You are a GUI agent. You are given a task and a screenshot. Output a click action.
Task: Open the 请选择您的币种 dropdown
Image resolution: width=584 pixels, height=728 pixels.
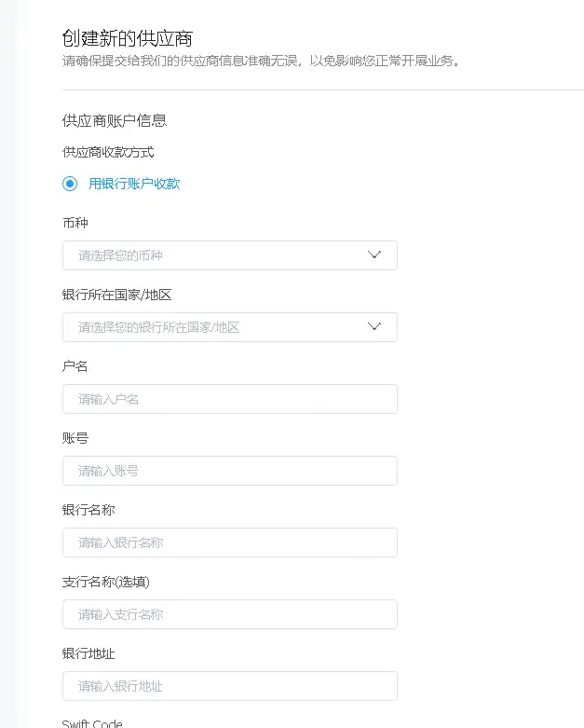214,255
